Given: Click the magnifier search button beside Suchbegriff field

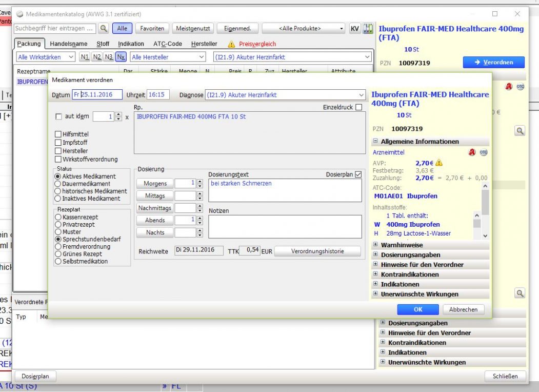Looking at the screenshot, I should point(104,29).
